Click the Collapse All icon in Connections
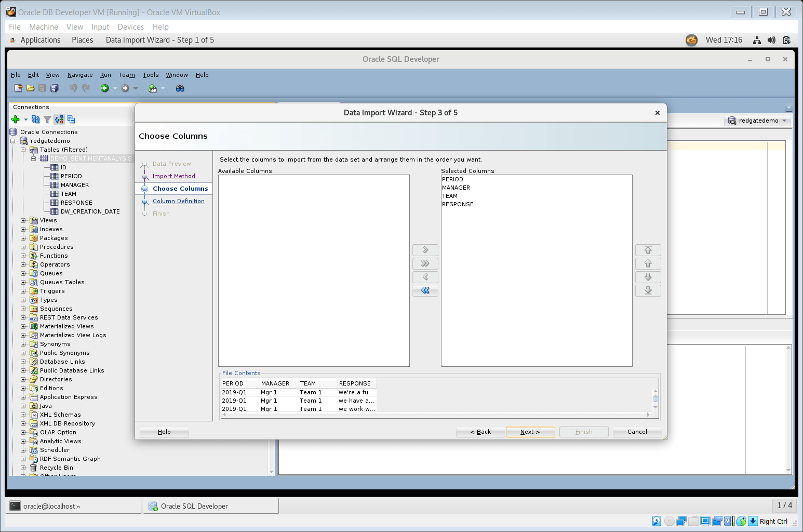Image resolution: width=803 pixels, height=532 pixels. click(x=71, y=119)
